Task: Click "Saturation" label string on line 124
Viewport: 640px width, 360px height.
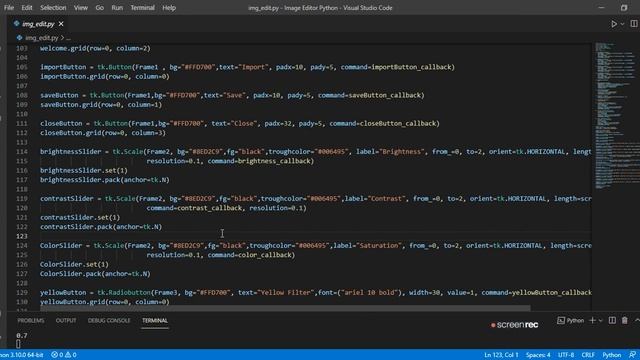Action: click(379, 245)
